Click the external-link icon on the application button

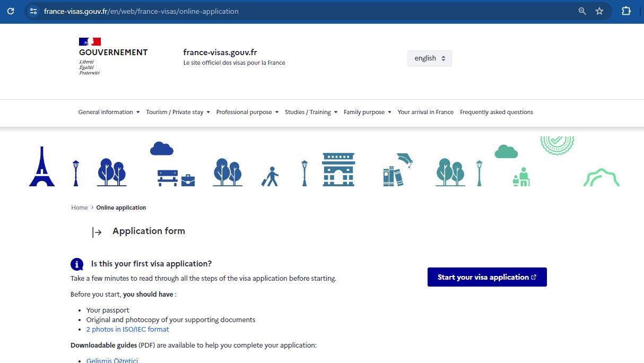(x=533, y=276)
